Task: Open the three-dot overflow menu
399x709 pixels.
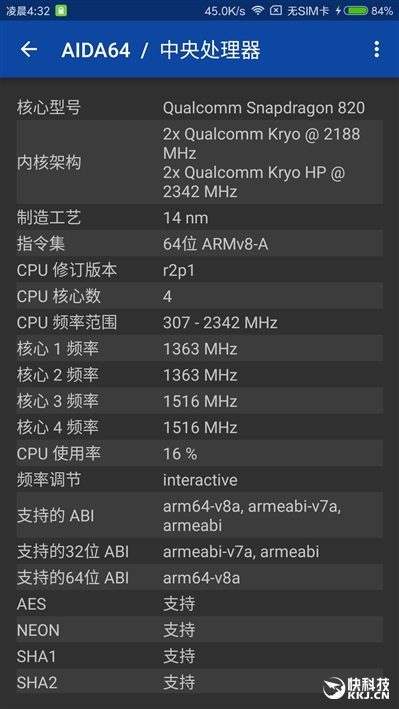Action: coord(376,49)
